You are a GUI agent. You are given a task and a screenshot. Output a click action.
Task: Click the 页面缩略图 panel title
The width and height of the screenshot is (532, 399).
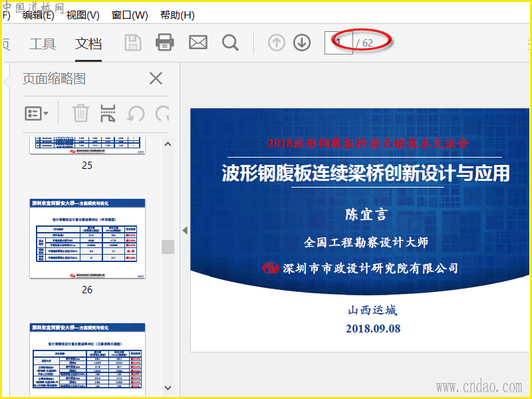click(x=54, y=78)
